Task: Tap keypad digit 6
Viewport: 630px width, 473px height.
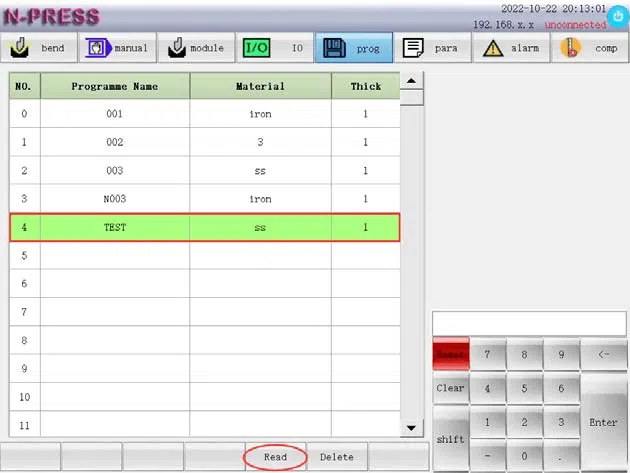Action: coord(561,388)
